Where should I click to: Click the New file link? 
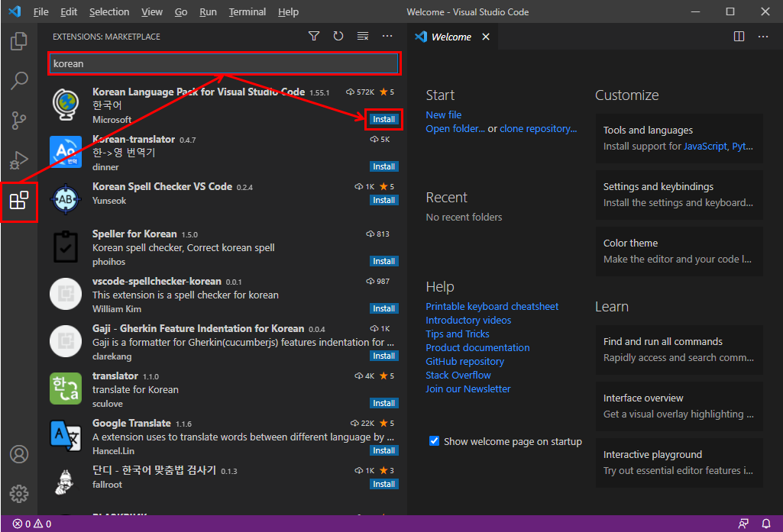tap(443, 114)
